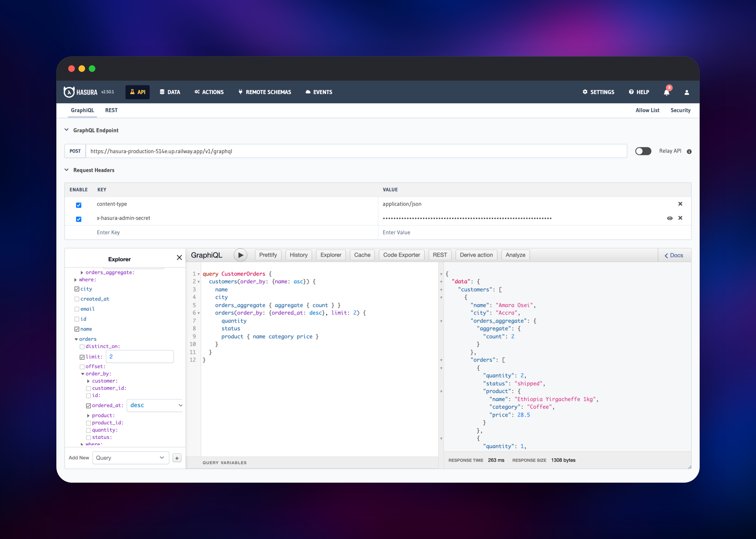The image size is (756, 539).
Task: Collapse the Request Headers section
Action: pyautogui.click(x=67, y=170)
